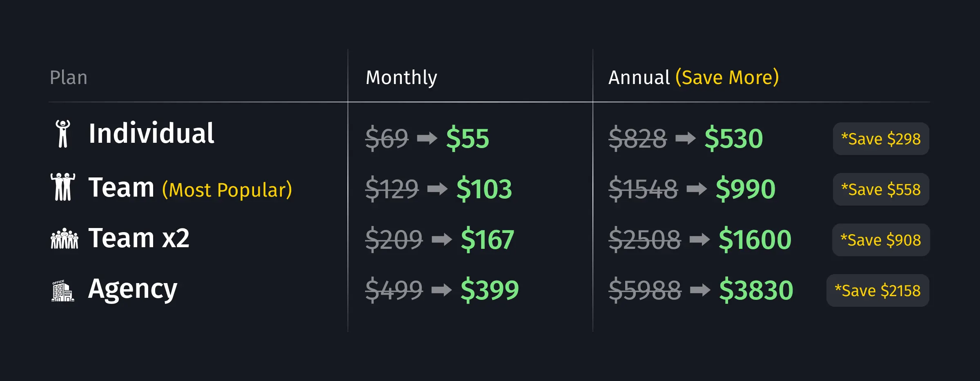Click the Save $298 badge
Viewport: 980px width, 381px height.
click(881, 139)
